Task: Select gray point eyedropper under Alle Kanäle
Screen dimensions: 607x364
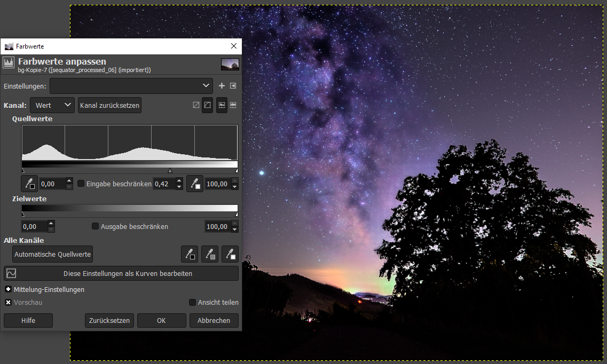Action: click(x=210, y=254)
